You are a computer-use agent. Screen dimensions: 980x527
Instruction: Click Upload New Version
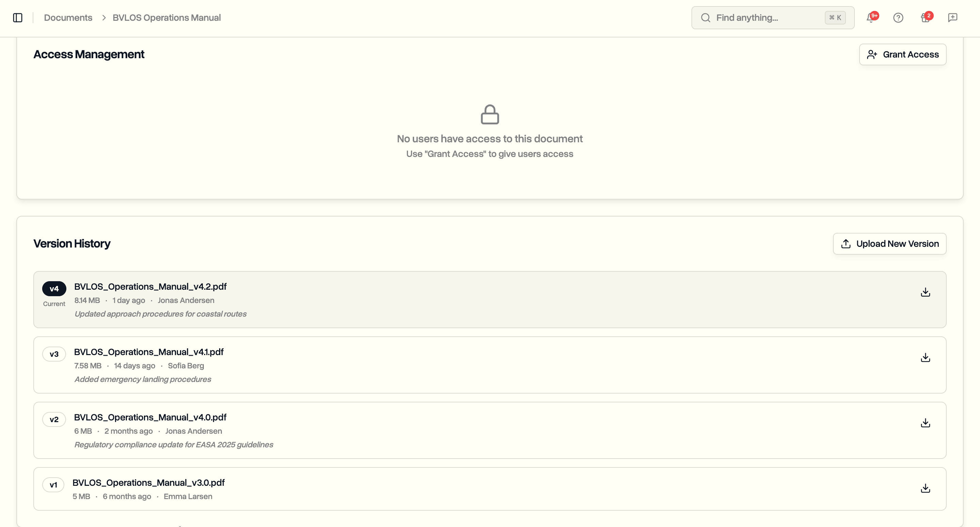(889, 243)
